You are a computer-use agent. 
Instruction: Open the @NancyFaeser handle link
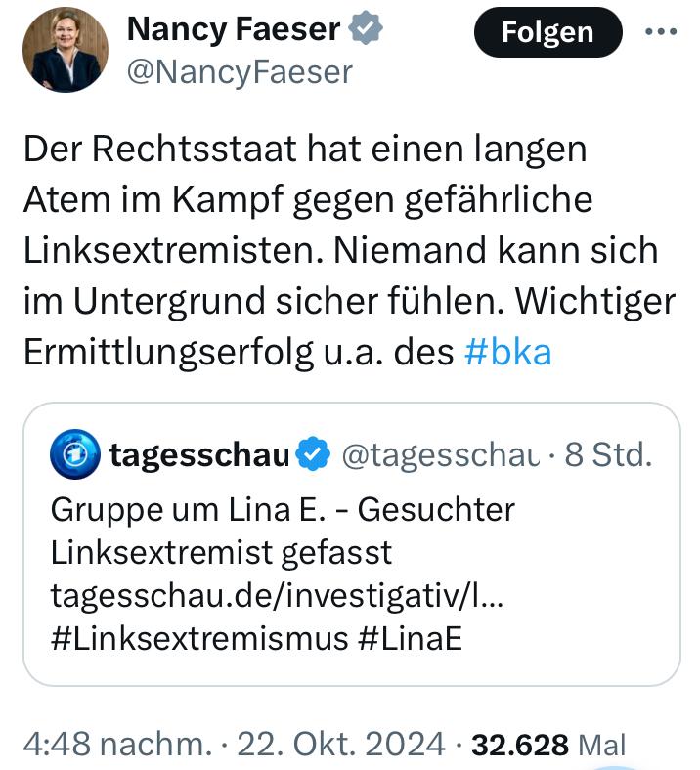click(240, 71)
